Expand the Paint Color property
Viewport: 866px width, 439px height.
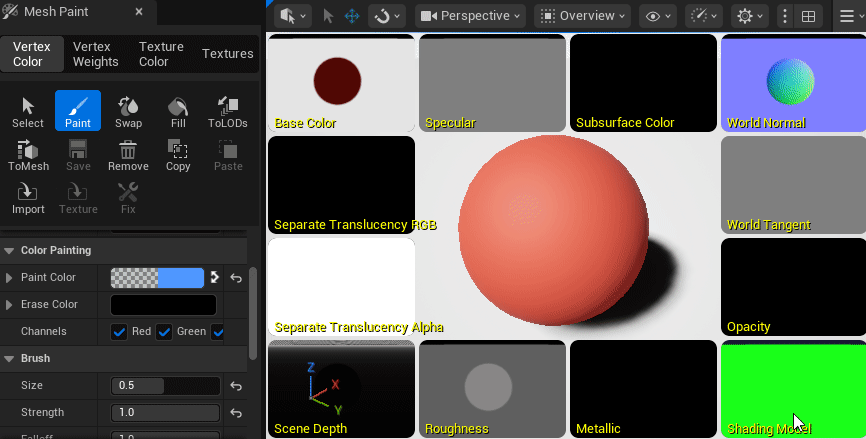click(x=9, y=278)
